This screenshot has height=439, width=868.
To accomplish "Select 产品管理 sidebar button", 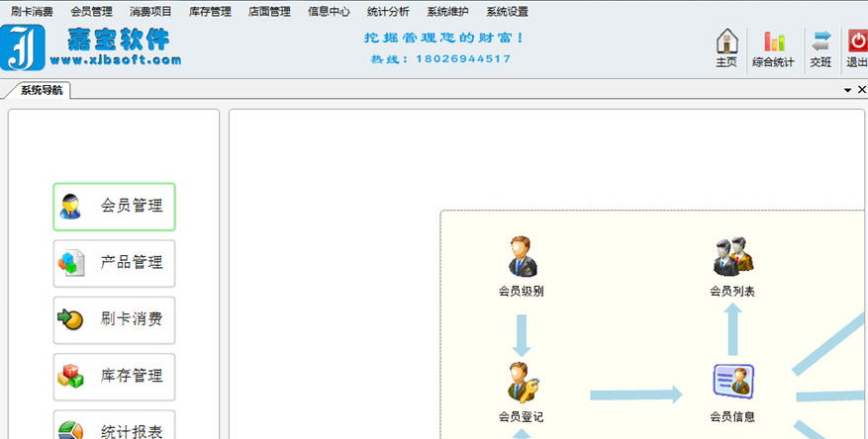I will point(114,263).
